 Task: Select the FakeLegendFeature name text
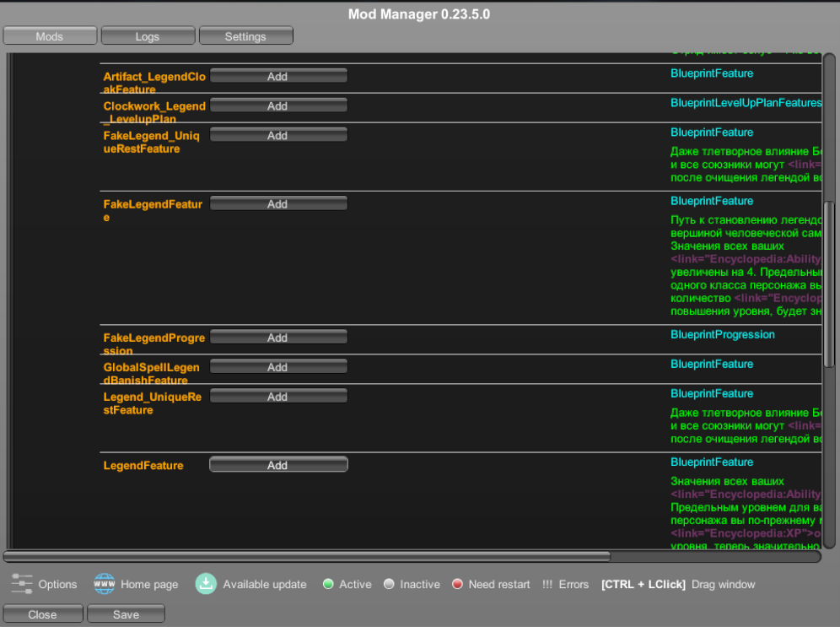coord(153,211)
